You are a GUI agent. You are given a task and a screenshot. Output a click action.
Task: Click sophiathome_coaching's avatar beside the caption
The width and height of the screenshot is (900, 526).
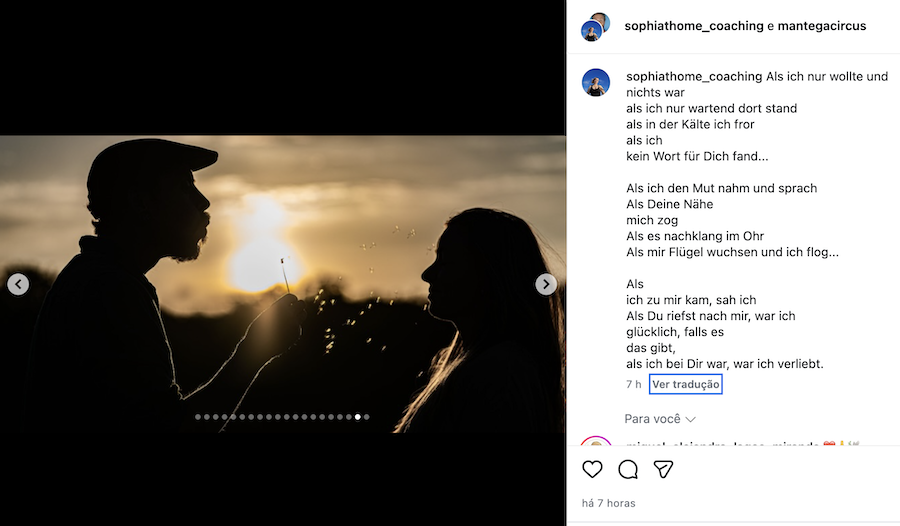coord(596,83)
